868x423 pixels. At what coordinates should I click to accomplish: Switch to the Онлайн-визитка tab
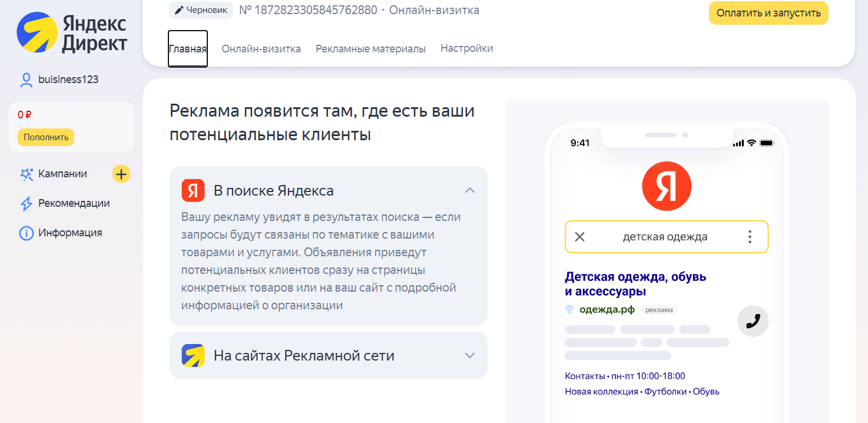click(261, 49)
